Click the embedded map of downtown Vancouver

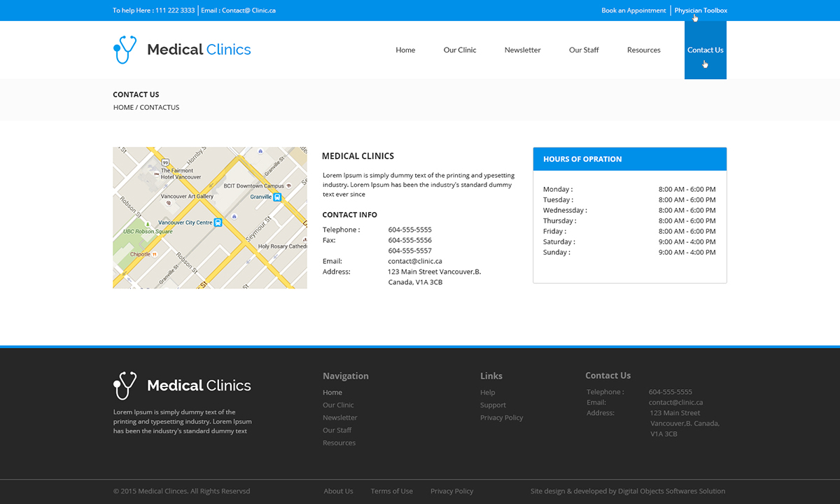click(209, 217)
